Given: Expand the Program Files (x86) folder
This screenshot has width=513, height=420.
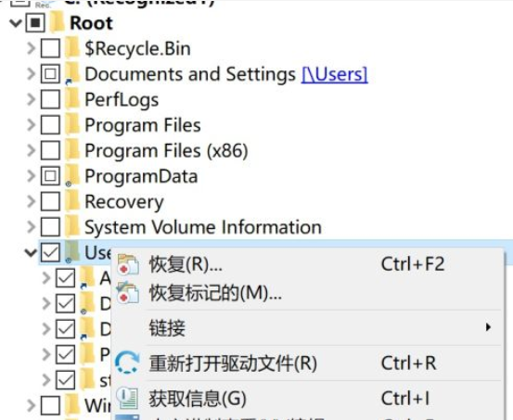Looking at the screenshot, I should 32,150.
